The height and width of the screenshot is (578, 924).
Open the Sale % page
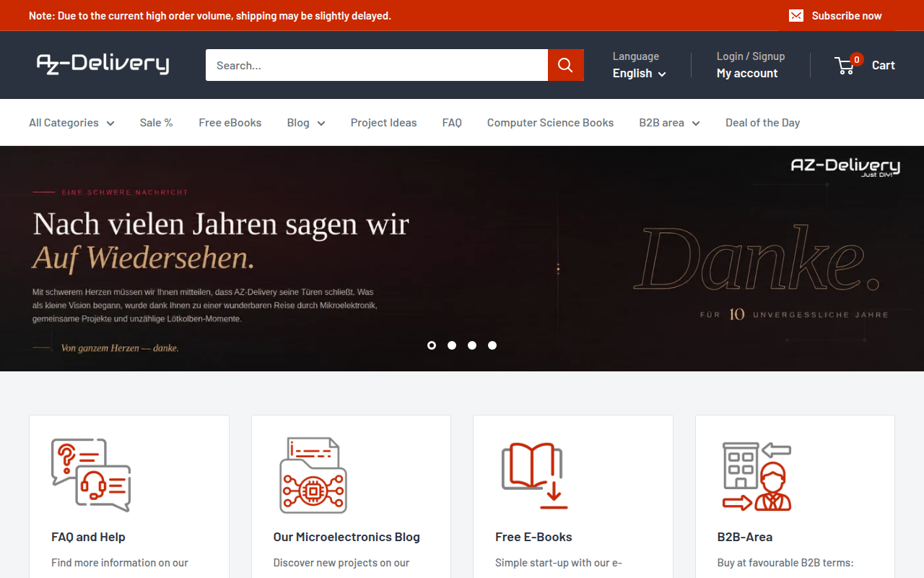(157, 123)
